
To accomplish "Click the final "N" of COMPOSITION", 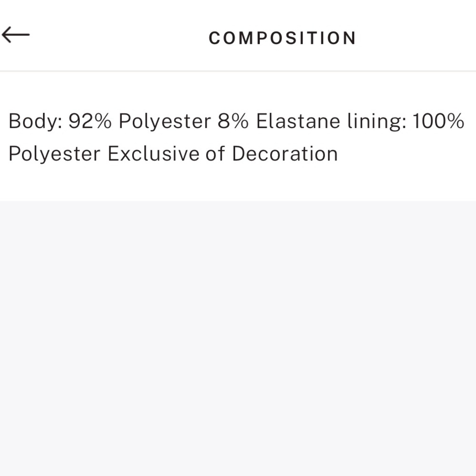I will point(350,38).
